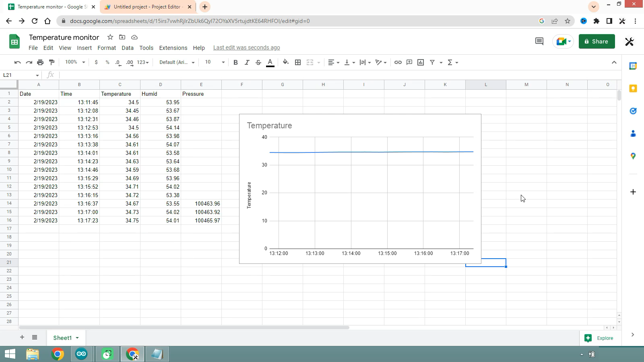644x362 pixels.
Task: Open text wrapping dropdown
Action: tap(365, 62)
